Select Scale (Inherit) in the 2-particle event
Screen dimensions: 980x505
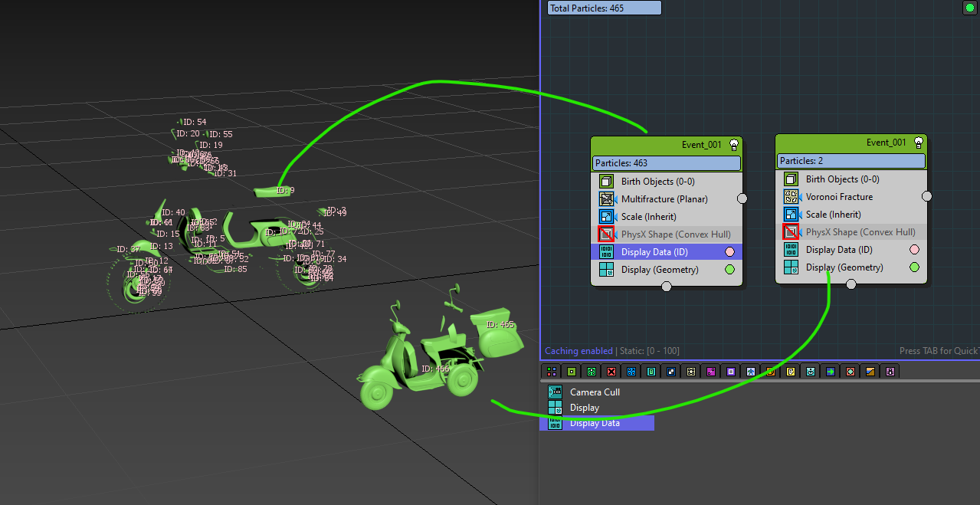click(833, 215)
